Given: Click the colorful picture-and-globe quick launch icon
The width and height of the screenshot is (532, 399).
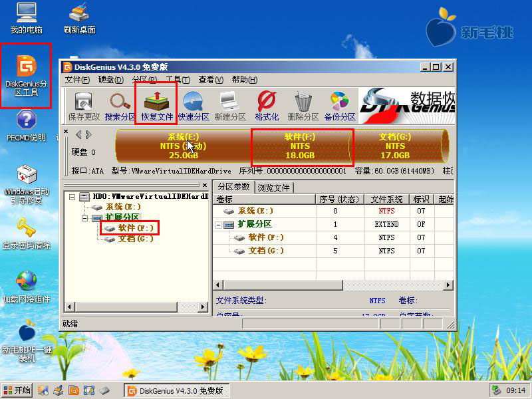Looking at the screenshot, I should point(43,390).
